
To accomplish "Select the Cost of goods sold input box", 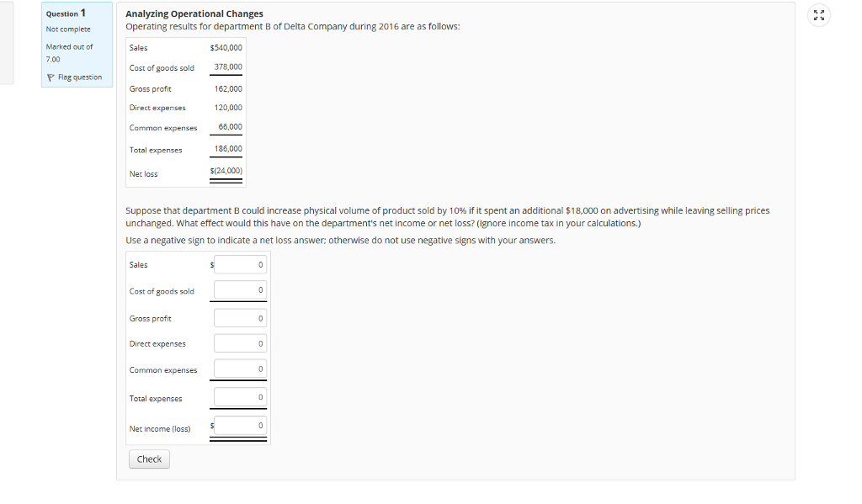I will coord(240,289).
